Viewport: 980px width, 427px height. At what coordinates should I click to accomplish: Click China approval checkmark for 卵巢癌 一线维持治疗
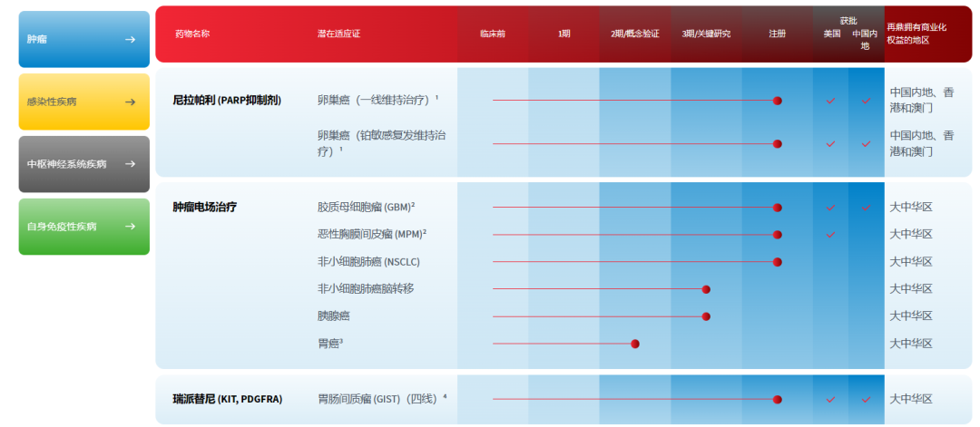[x=867, y=101]
